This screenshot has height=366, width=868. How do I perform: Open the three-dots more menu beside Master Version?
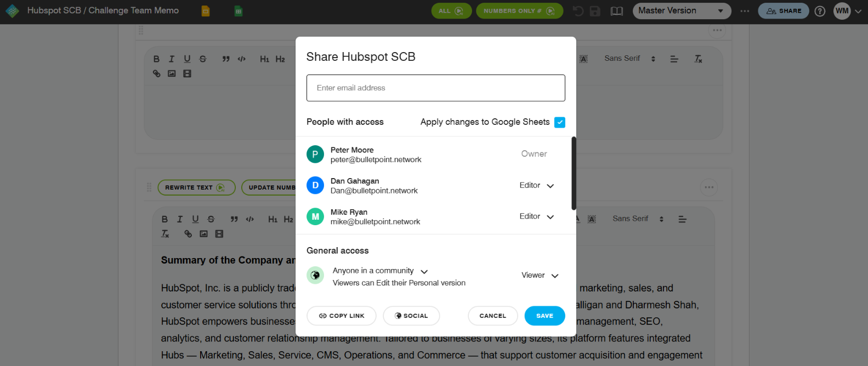[x=745, y=11]
